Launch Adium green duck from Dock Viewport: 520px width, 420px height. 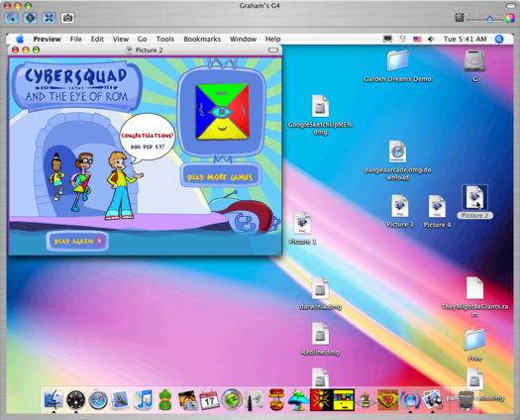tap(164, 399)
